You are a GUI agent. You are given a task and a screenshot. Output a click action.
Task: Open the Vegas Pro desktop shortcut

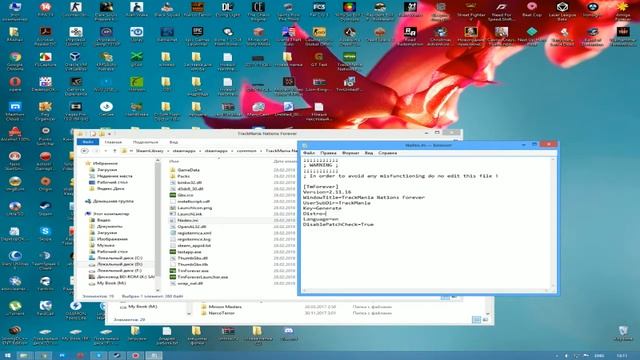tap(76, 110)
